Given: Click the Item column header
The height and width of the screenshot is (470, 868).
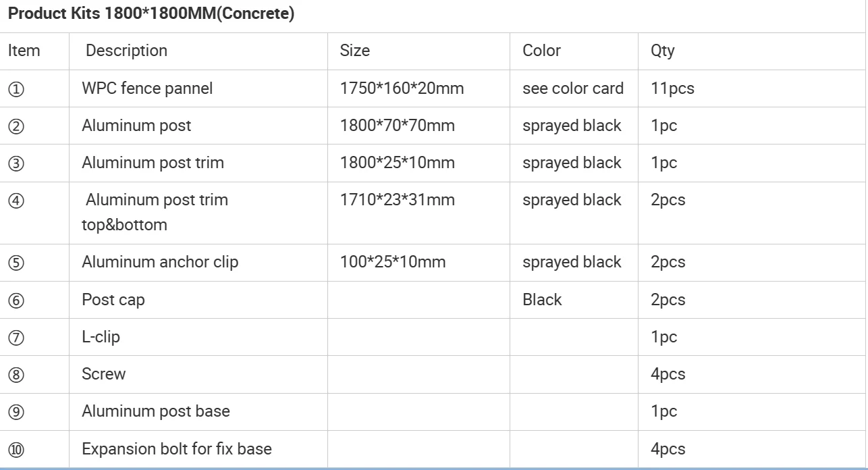Looking at the screenshot, I should coord(24,51).
